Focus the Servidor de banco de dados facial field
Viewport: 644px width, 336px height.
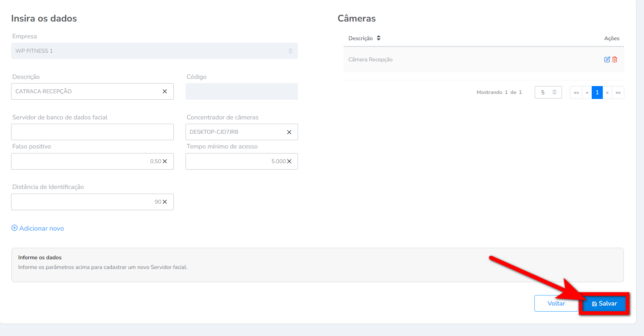[92, 132]
